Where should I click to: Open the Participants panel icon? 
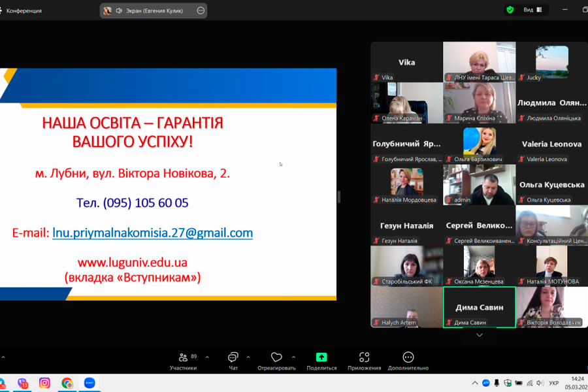[183, 357]
